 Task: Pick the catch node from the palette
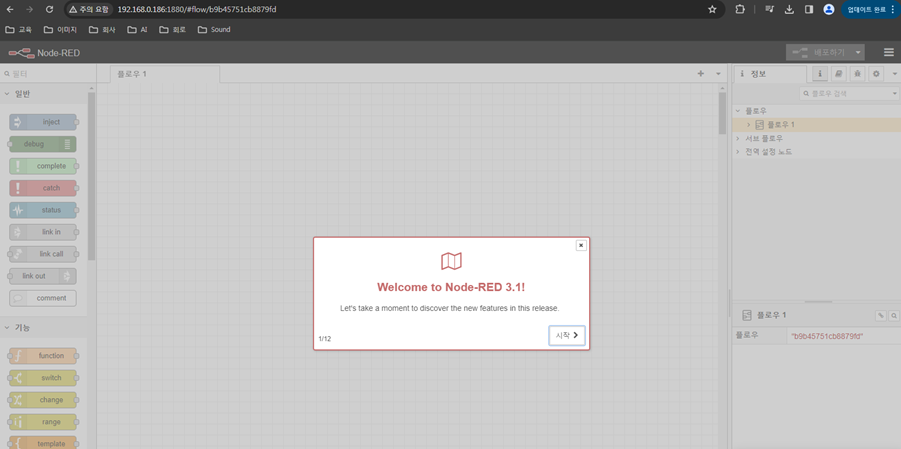pos(43,188)
